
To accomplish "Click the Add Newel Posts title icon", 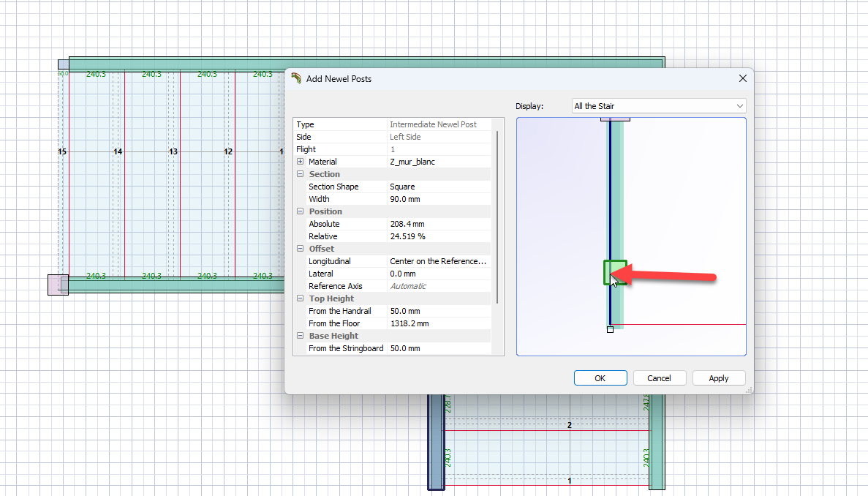I will (x=296, y=78).
